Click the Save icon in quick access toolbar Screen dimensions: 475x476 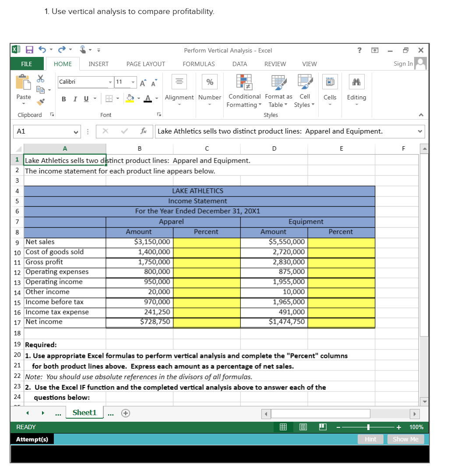pos(28,50)
